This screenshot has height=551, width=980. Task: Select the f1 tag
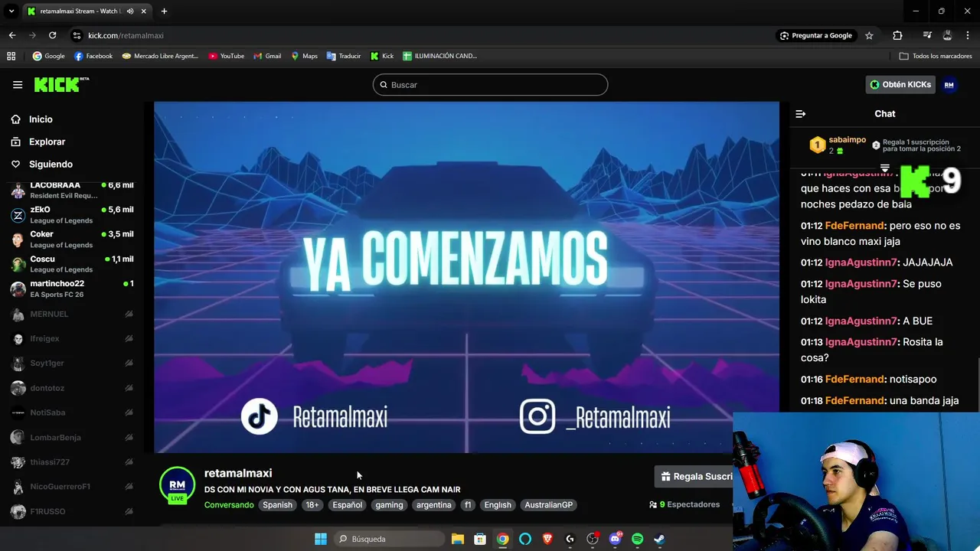pyautogui.click(x=468, y=505)
